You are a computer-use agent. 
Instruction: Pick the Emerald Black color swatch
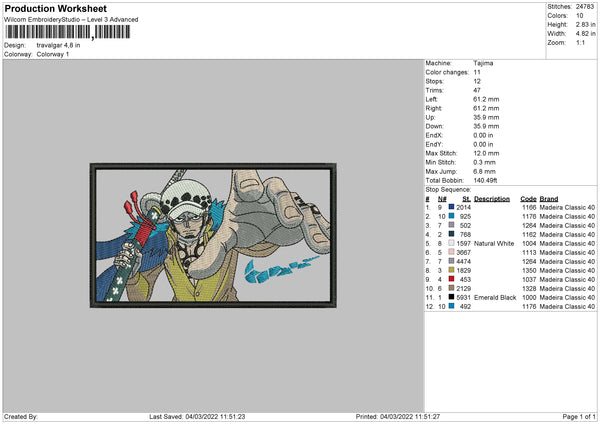coord(452,297)
